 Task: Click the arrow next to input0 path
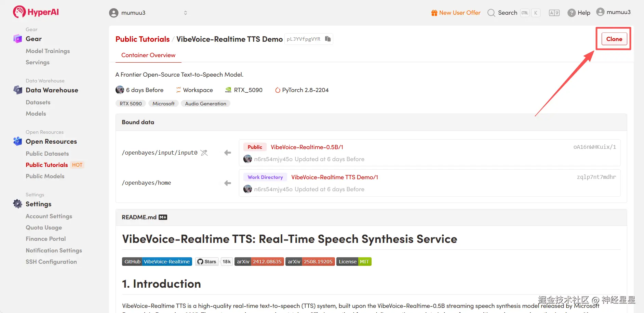[228, 153]
